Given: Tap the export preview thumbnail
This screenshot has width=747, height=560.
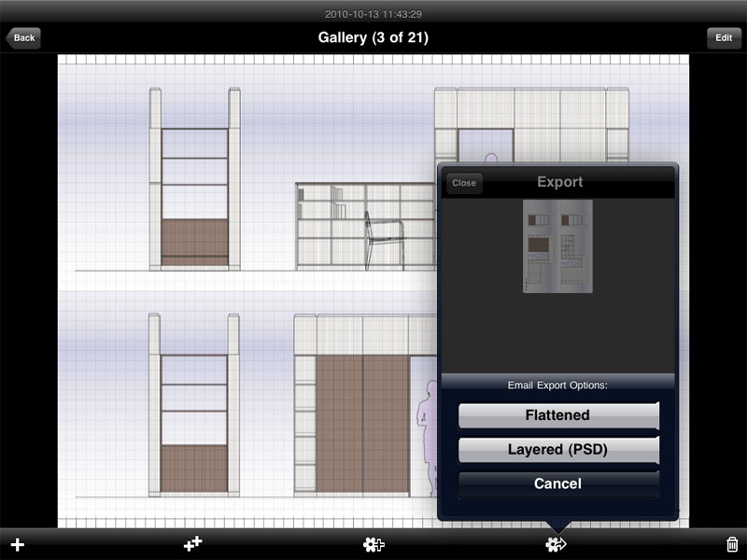Looking at the screenshot, I should (x=557, y=246).
